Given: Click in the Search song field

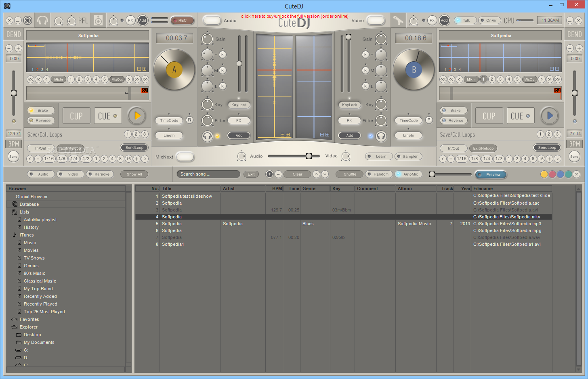Looking at the screenshot, I should tap(208, 174).
